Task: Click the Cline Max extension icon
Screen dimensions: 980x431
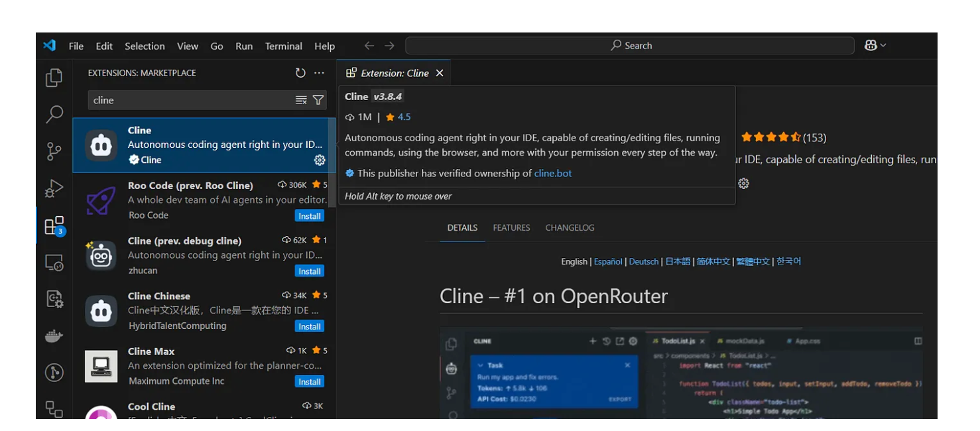Action: (101, 366)
